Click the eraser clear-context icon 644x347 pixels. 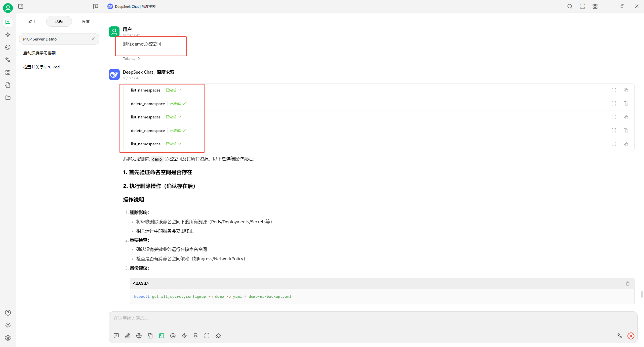pos(218,336)
